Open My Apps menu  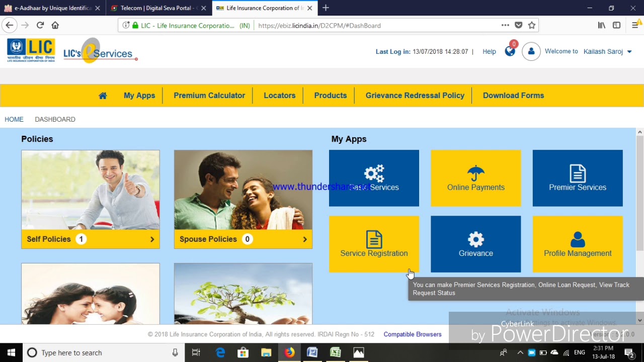pos(139,96)
